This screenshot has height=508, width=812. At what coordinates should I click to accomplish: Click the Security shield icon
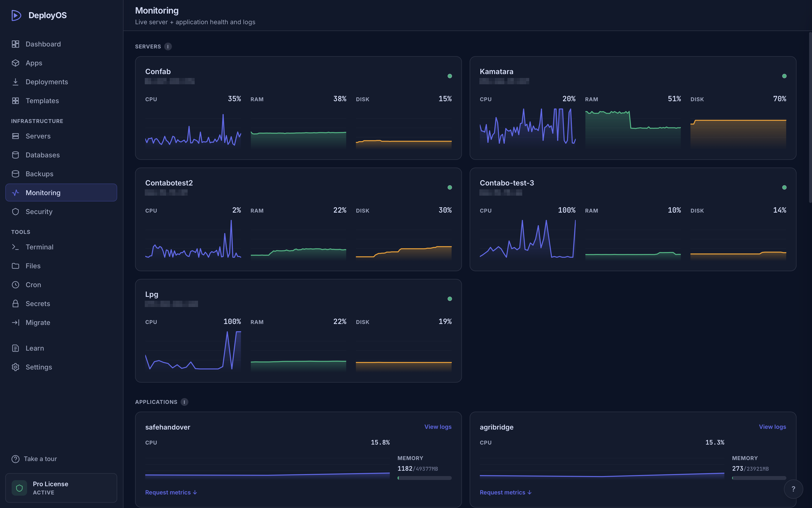pyautogui.click(x=15, y=211)
